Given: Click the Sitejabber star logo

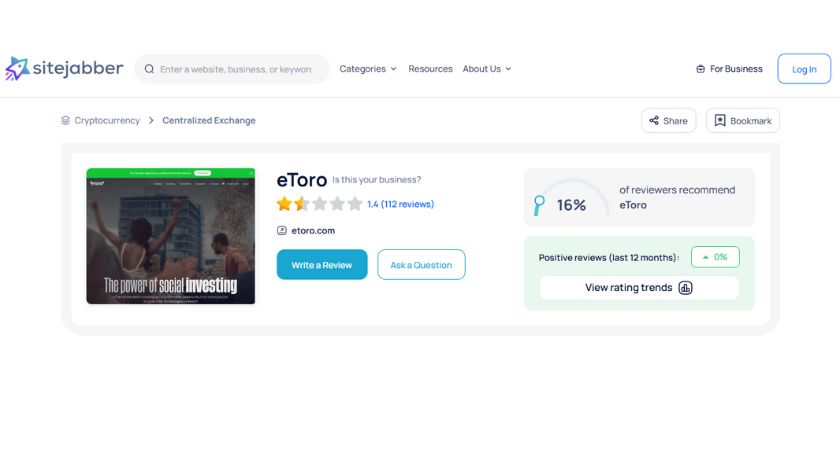Looking at the screenshot, I should 17,69.
